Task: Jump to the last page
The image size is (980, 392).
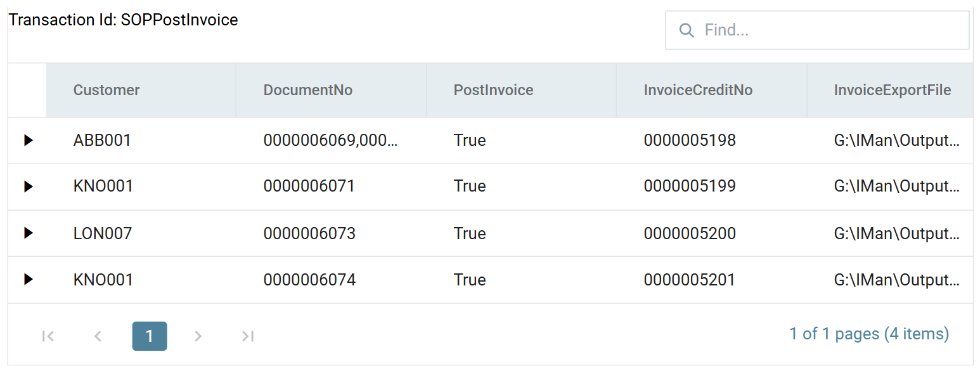Action: coord(248,336)
